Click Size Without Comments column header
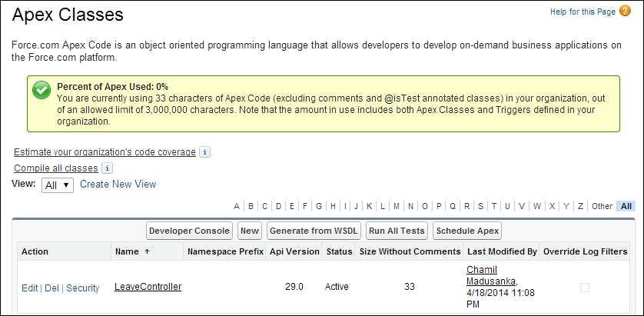Viewport: 644px width, 316px height. [x=410, y=251]
